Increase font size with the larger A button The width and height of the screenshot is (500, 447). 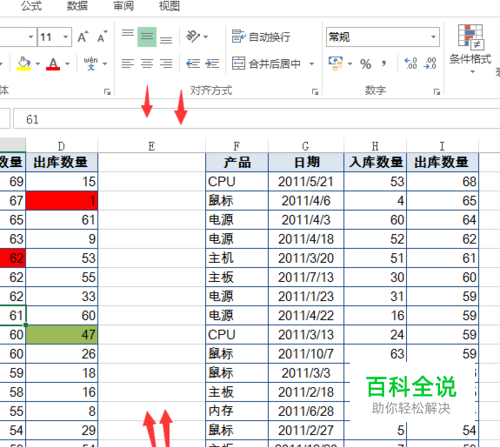[x=83, y=37]
